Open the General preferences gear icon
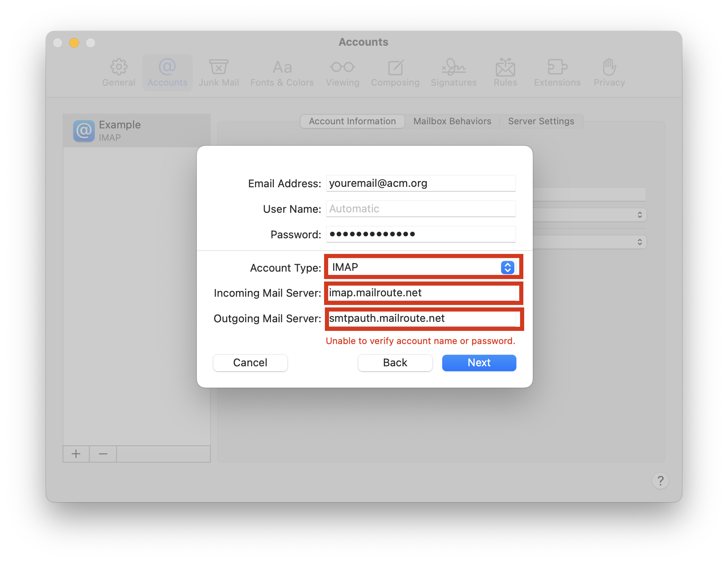 pos(119,73)
